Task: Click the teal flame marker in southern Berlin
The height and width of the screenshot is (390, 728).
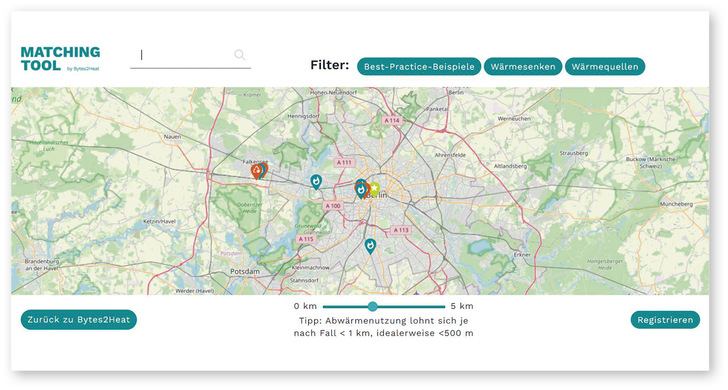Action: [370, 246]
